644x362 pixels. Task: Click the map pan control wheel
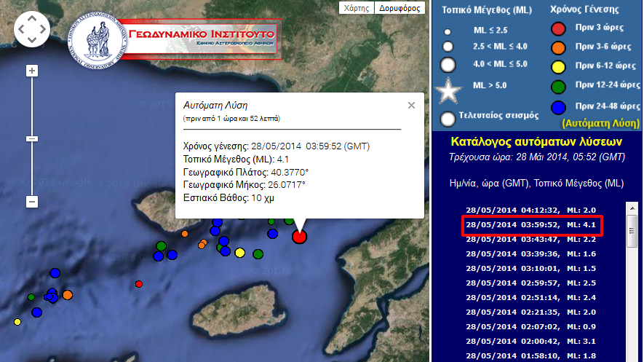[x=32, y=29]
